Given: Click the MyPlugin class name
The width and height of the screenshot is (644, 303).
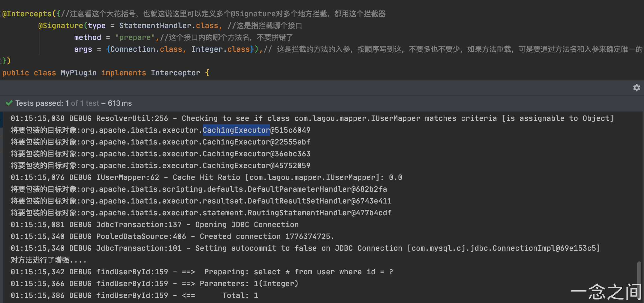Looking at the screenshot, I should [79, 73].
